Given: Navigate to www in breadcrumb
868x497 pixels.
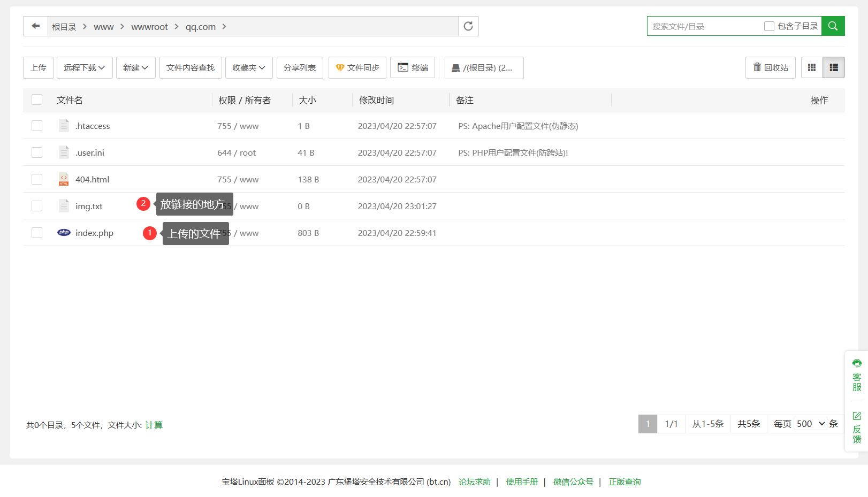Looking at the screenshot, I should (104, 27).
